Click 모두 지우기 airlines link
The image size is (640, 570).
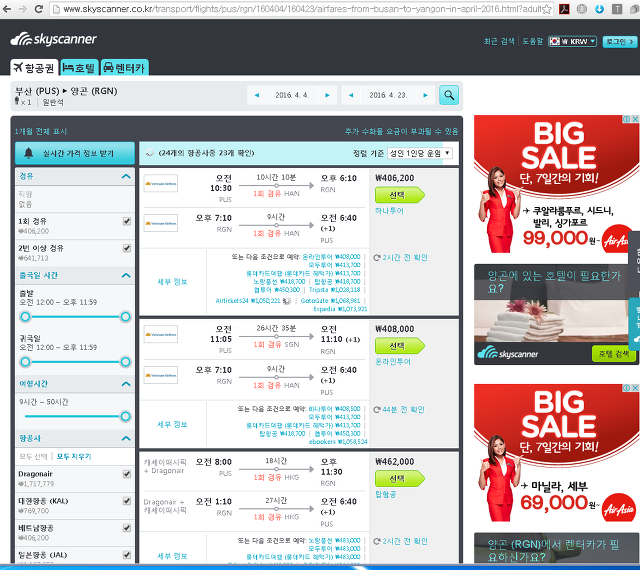74,456
